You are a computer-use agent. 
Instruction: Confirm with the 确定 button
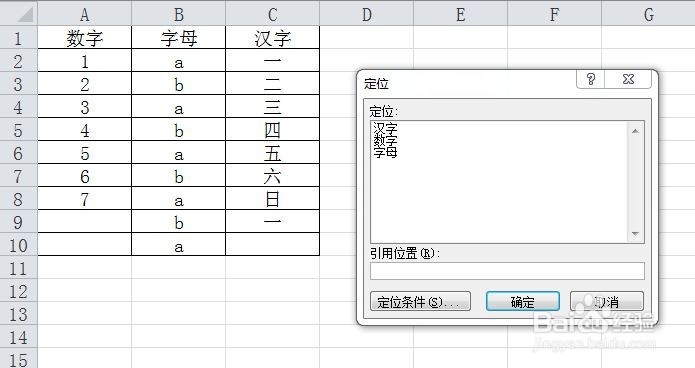(x=523, y=301)
